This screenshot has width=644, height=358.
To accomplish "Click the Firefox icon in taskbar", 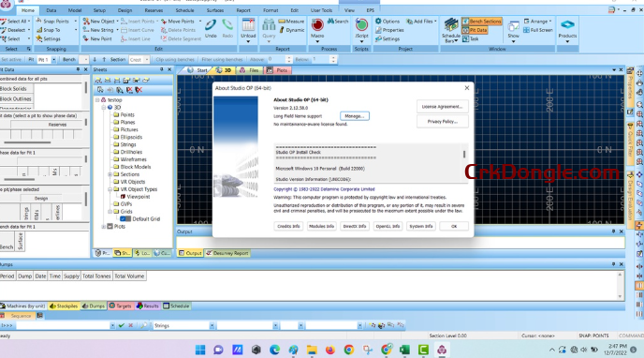I will pos(329,351).
